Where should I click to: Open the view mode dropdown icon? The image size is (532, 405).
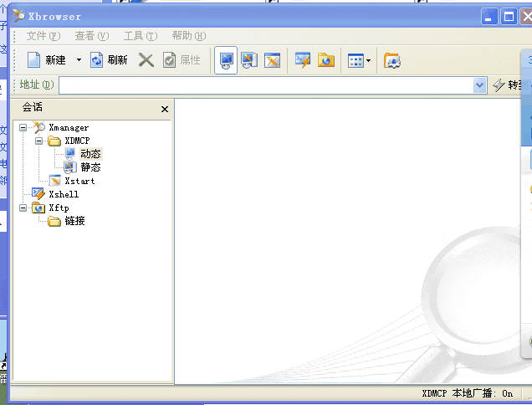[x=359, y=61]
